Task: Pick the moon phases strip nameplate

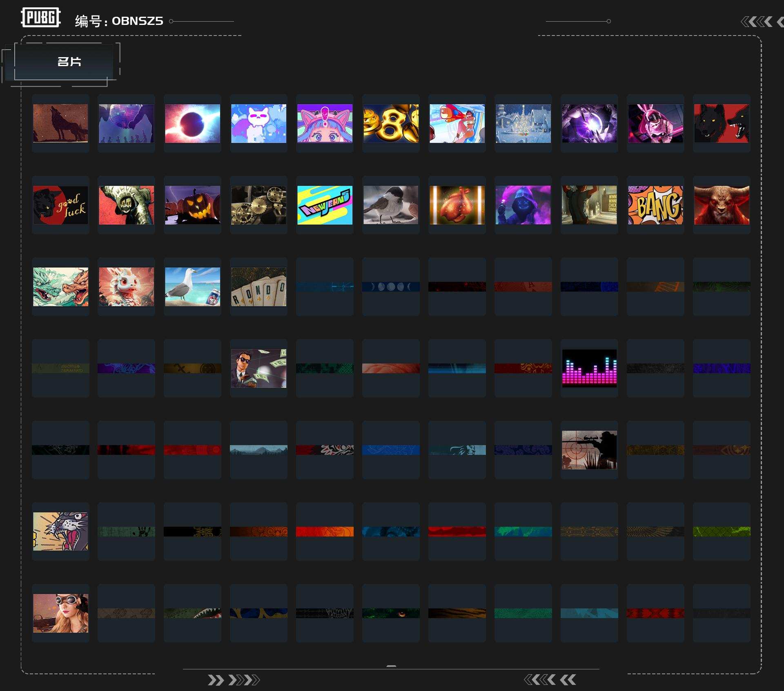Action: coord(391,287)
